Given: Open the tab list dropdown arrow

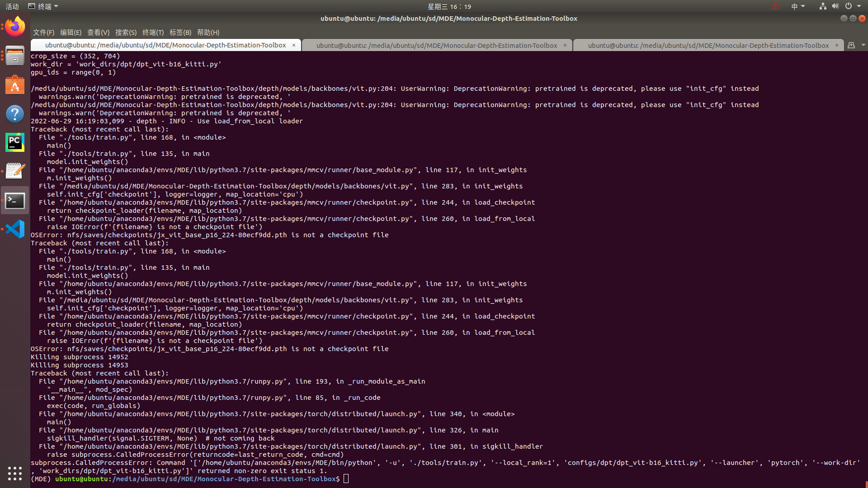Looking at the screenshot, I should [863, 45].
